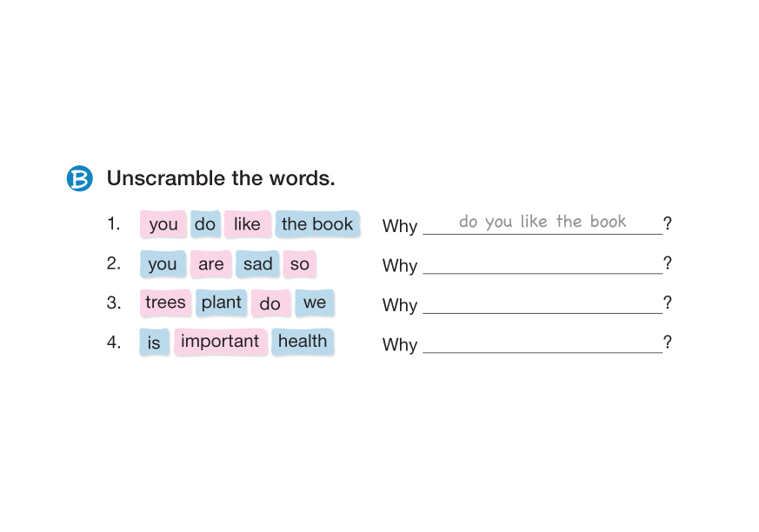The width and height of the screenshot is (759, 532).
Task: Click the 'like' word tile
Action: pos(247,224)
